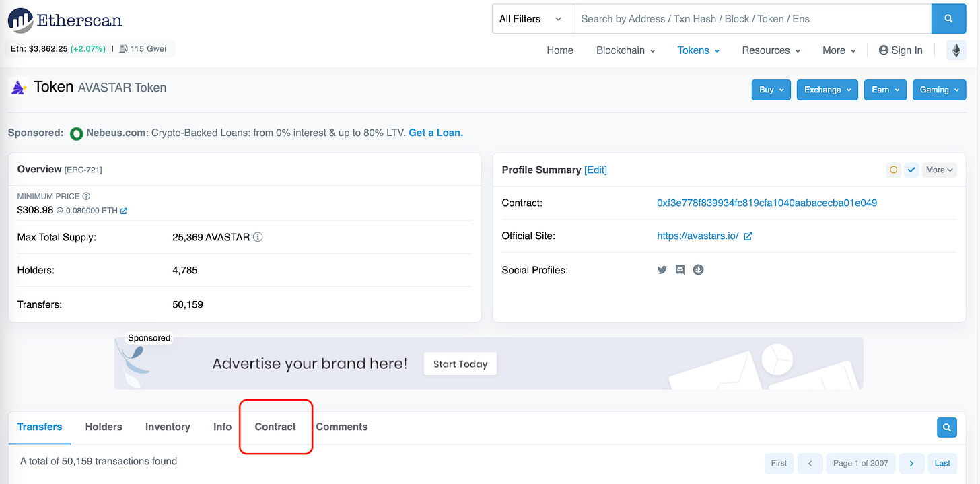Image resolution: width=980 pixels, height=484 pixels.
Task: Click the Nebeus.com green circle logo
Action: pos(77,133)
